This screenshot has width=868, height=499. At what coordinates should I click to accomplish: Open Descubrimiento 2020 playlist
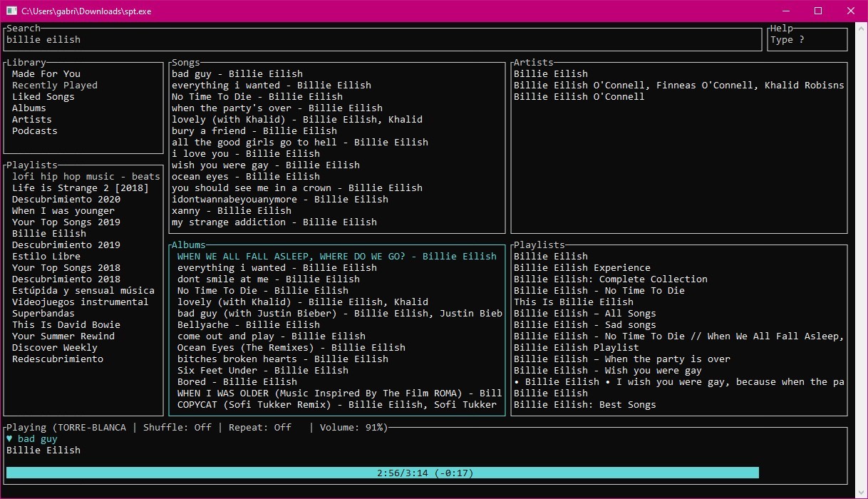[66, 200]
